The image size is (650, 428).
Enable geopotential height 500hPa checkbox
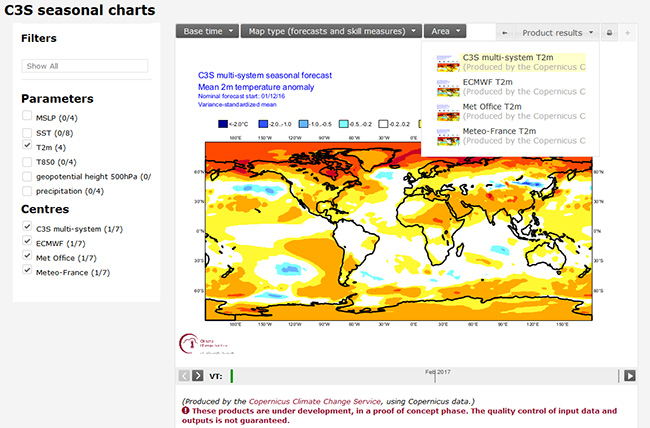tap(27, 177)
